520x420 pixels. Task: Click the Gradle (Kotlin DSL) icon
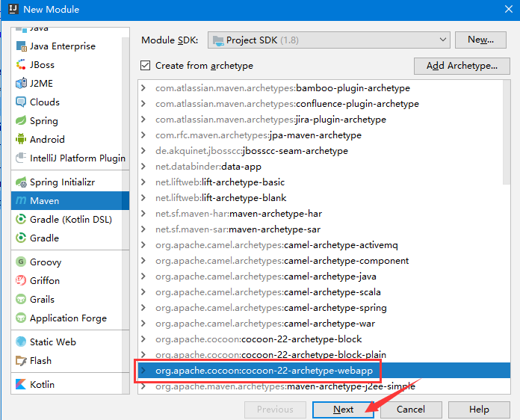tap(21, 219)
